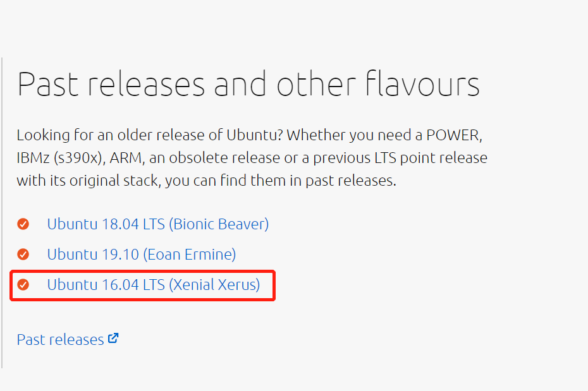Click the "(Bionic Beaver)" codename text
This screenshot has height=391, width=588.
[x=219, y=224]
